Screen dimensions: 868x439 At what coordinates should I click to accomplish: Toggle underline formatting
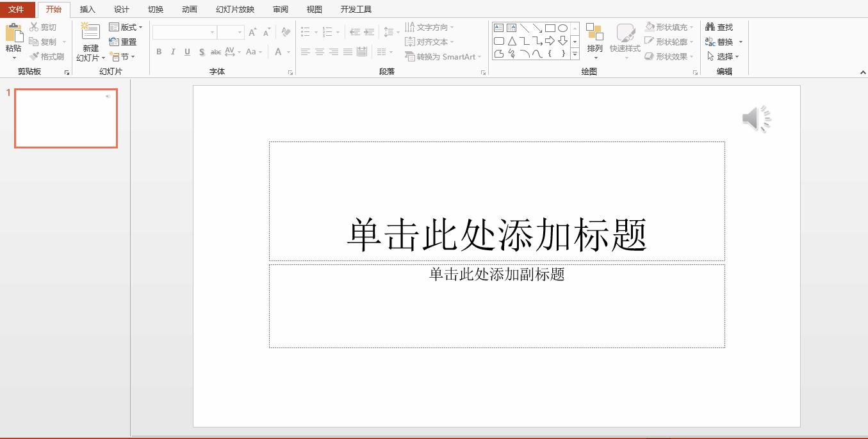tap(186, 52)
